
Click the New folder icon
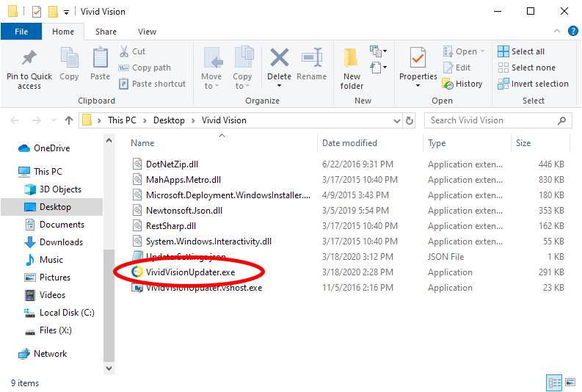351,58
